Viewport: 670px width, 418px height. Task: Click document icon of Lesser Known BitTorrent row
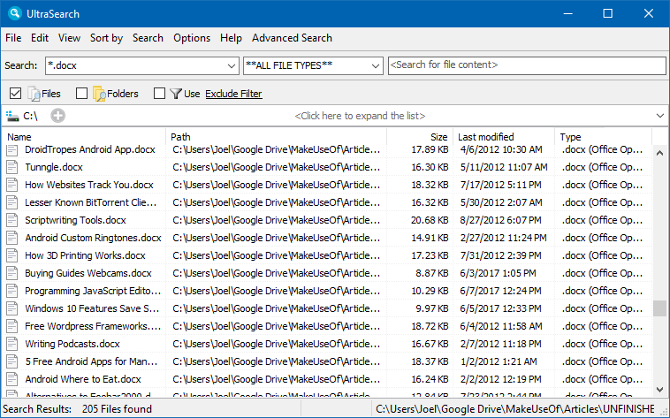(12, 203)
